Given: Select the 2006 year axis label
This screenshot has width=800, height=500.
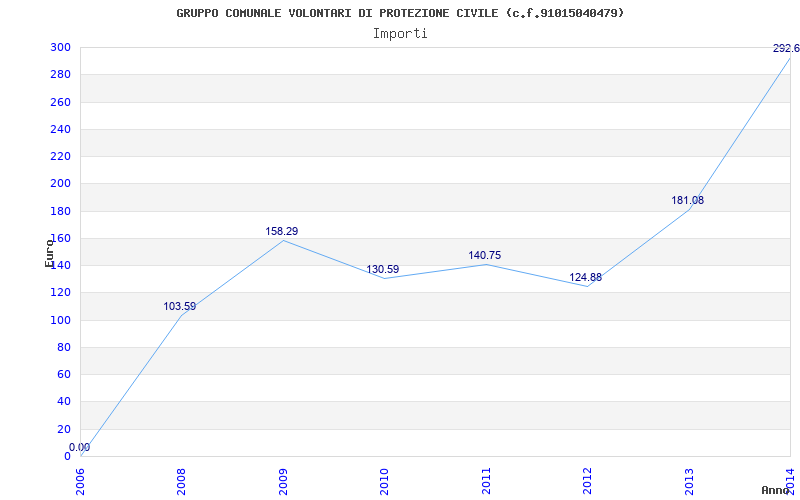Looking at the screenshot, I should (x=81, y=480).
